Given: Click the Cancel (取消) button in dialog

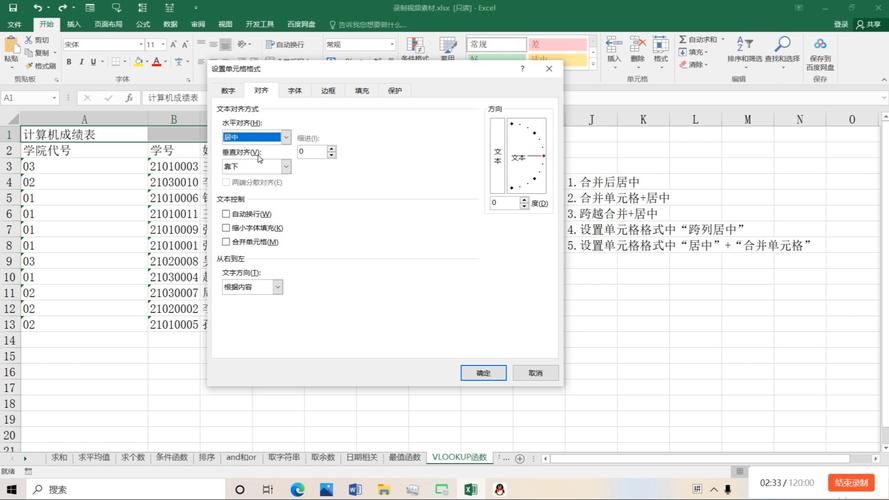Looking at the screenshot, I should (x=536, y=373).
